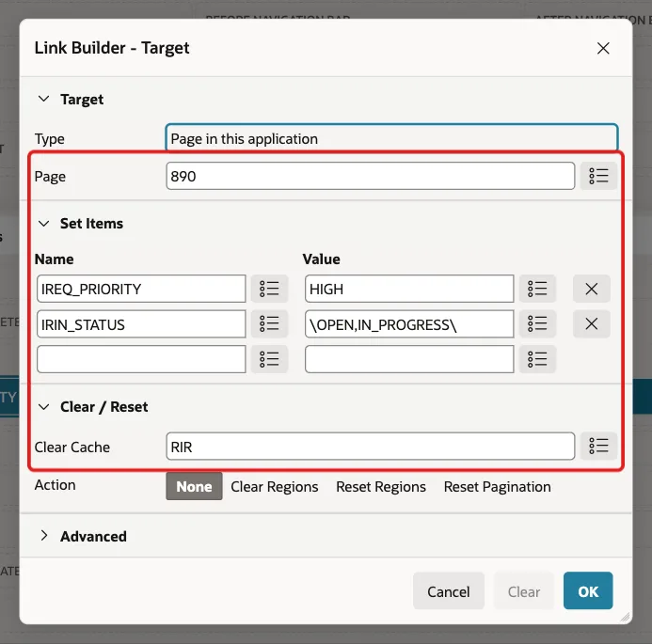Grab the dialog resize handle

(x=625, y=618)
